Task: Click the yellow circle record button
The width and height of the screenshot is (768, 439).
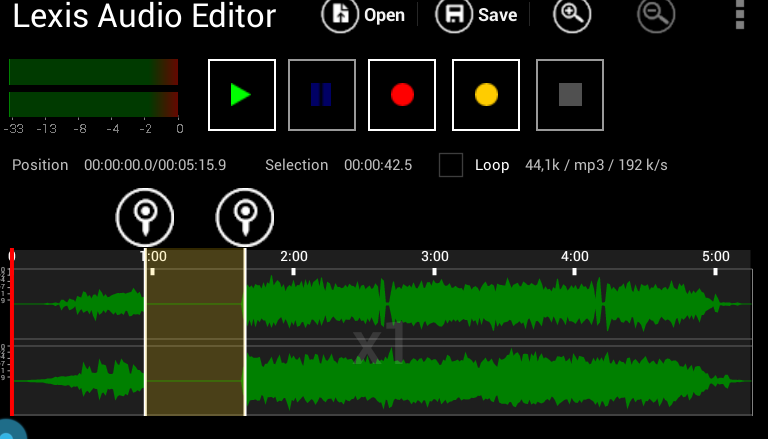Action: pos(486,95)
